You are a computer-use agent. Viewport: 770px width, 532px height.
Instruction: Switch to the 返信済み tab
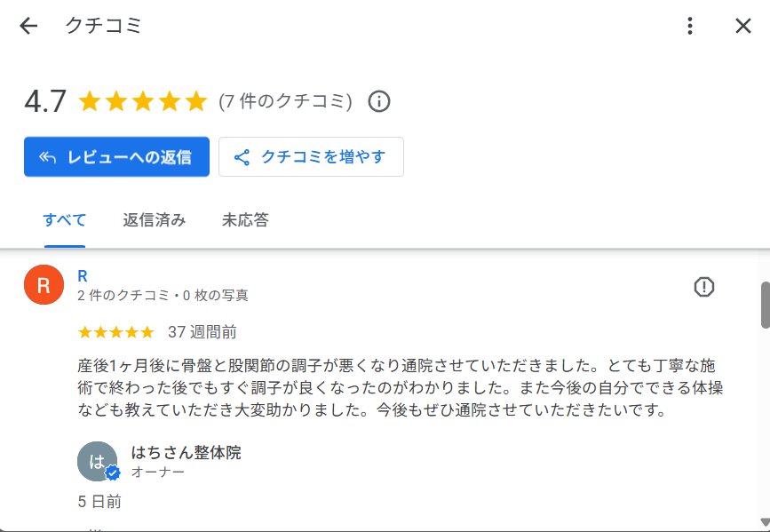155,220
